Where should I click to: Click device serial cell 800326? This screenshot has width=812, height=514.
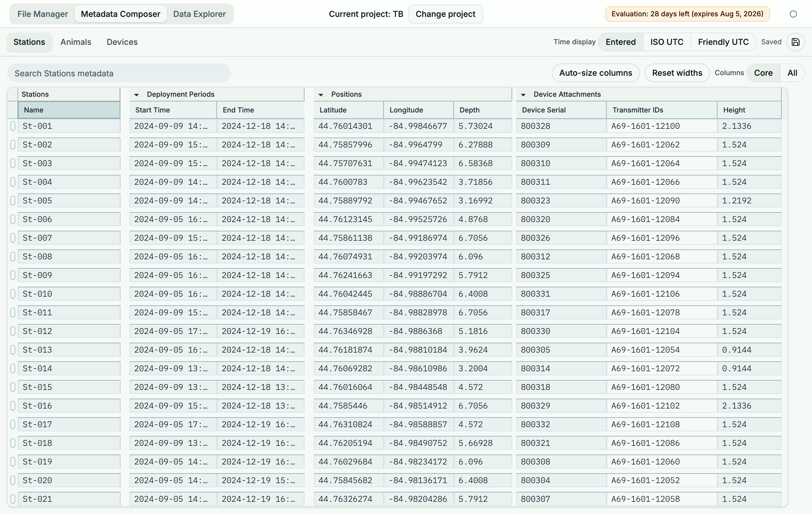coord(561,238)
